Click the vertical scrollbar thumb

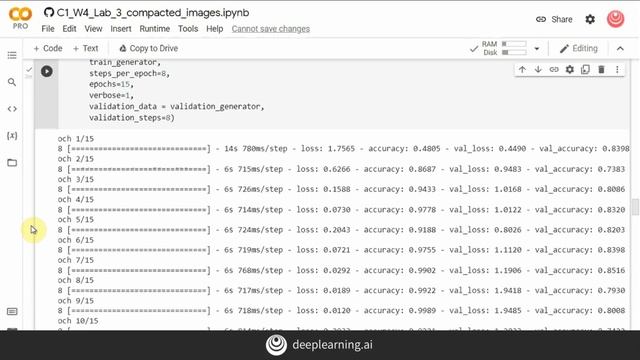635,207
